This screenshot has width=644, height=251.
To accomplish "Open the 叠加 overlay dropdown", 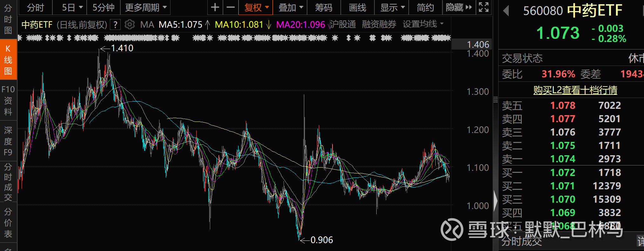I will coord(290,7).
